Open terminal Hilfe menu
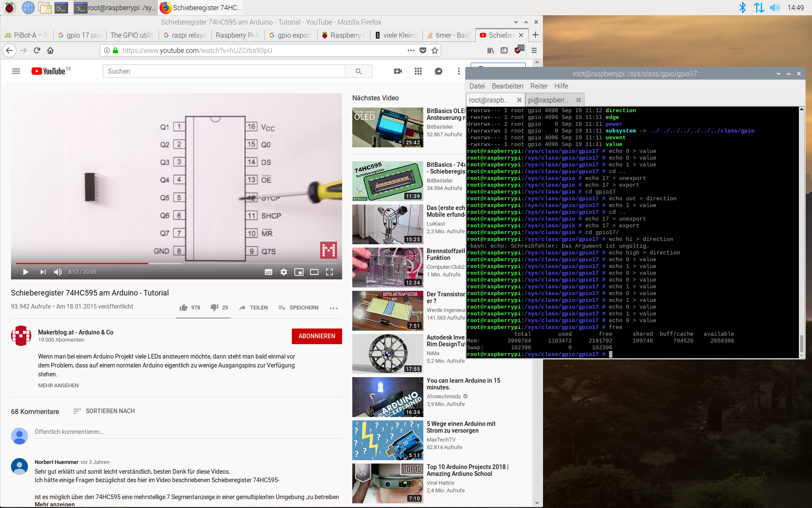Image resolution: width=812 pixels, height=508 pixels. [561, 86]
